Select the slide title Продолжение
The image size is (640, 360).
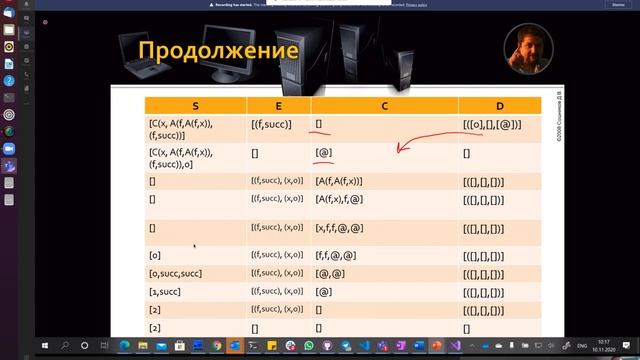[218, 51]
